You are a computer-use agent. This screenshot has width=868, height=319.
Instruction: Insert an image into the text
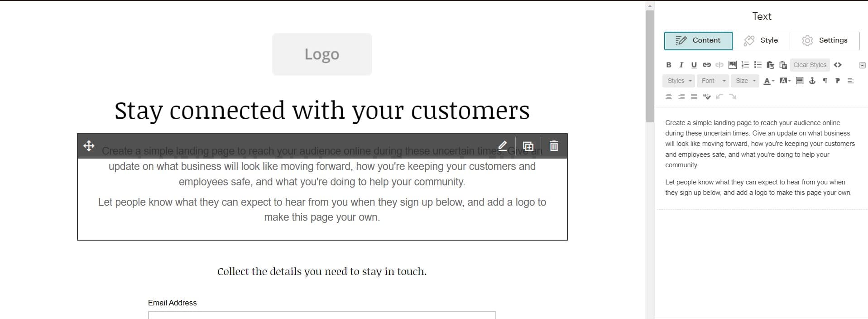click(732, 65)
